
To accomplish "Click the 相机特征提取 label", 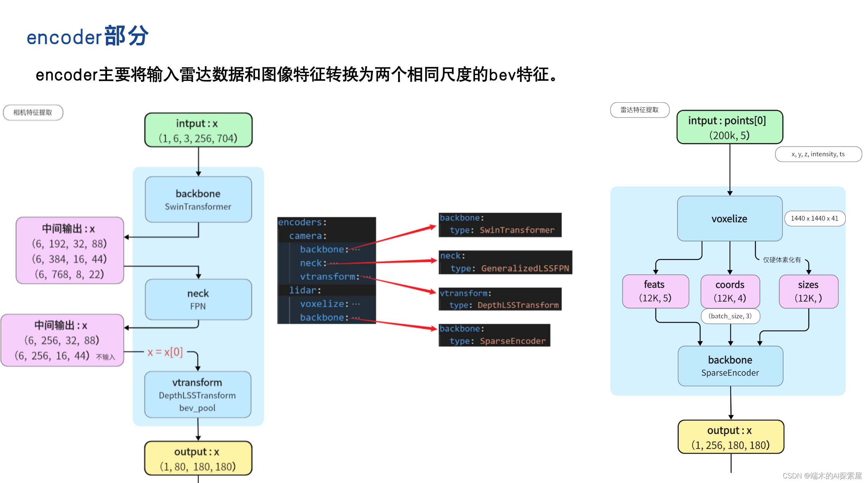I will pyautogui.click(x=33, y=112).
